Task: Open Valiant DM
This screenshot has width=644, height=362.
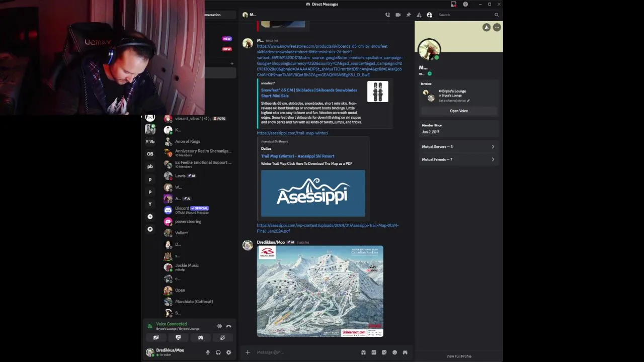Action: tap(198, 233)
